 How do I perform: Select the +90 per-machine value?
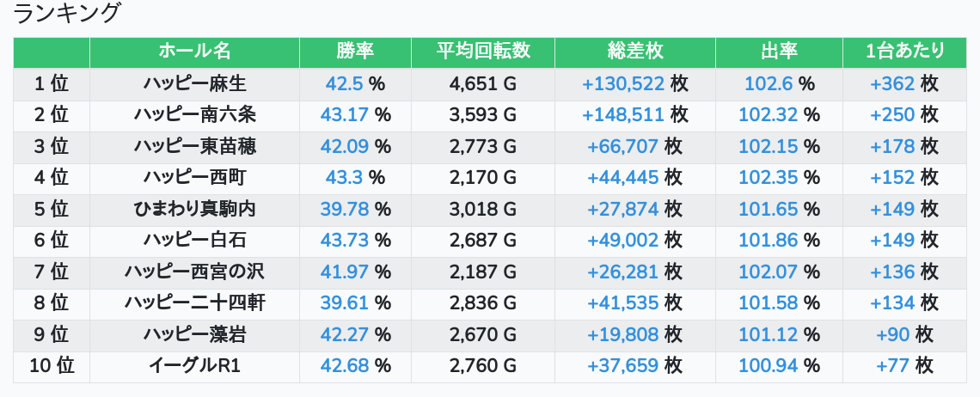(893, 334)
